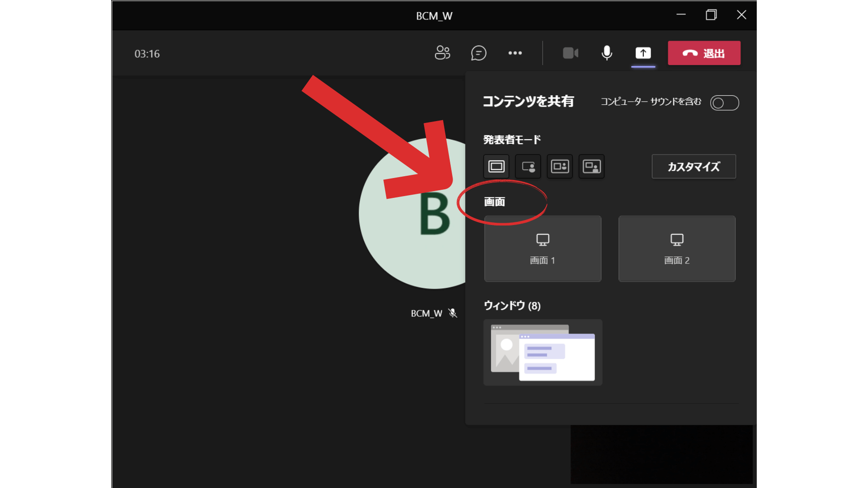Image resolution: width=868 pixels, height=488 pixels.
Task: Open the more actions ellipsis menu
Action: pos(515,53)
